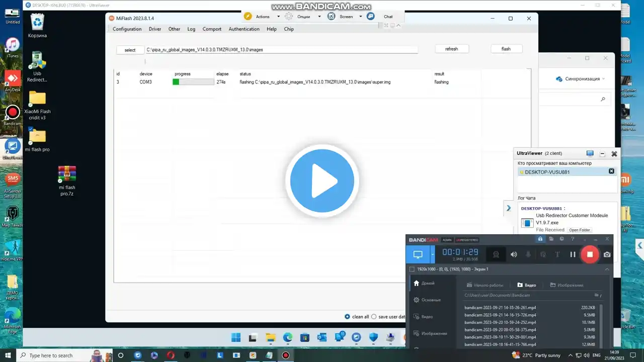Screen dimensions: 644x362
Task: Switch to Bandicam Изображения top tab
Action: click(x=567, y=285)
